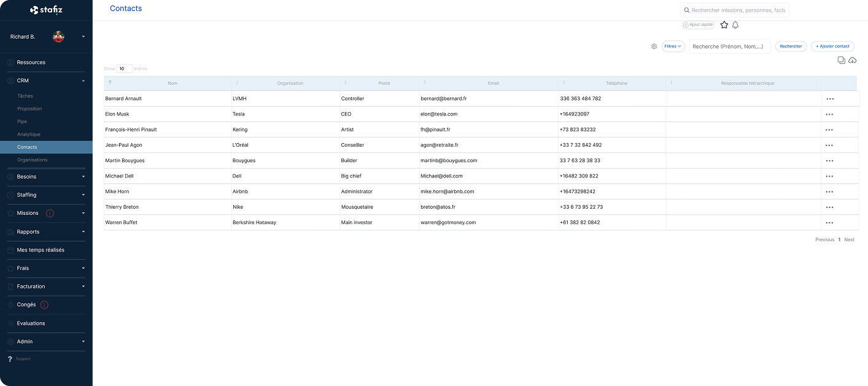
Task: Click the Rechercher button
Action: tap(791, 47)
